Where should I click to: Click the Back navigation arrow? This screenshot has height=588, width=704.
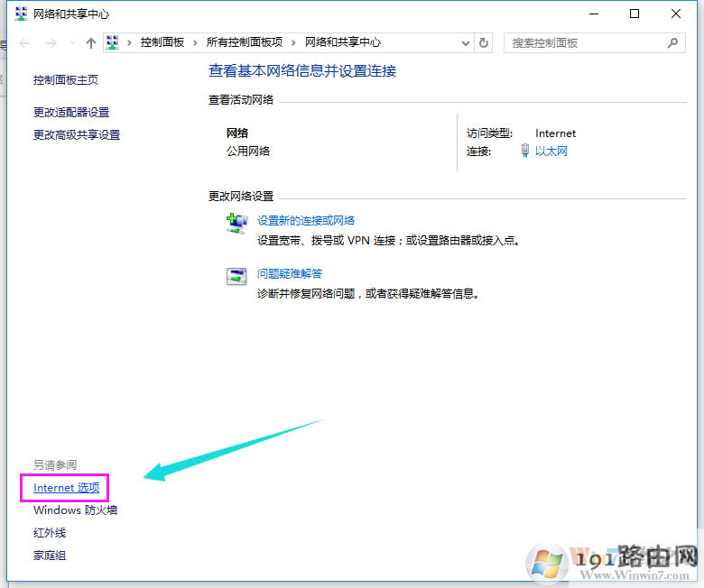(x=24, y=43)
